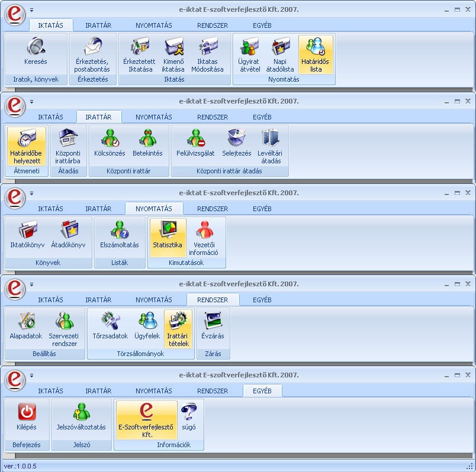Viewport: 476px width, 472px height.
Task: Click the active EGYÉB tab above súgó
Action: (x=262, y=391)
